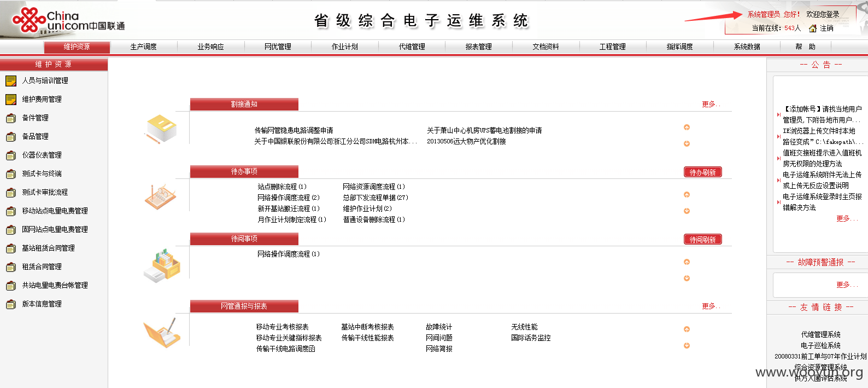The image size is (868, 388).
Task: Open 国际话务监控 link
Action: (x=531, y=338)
